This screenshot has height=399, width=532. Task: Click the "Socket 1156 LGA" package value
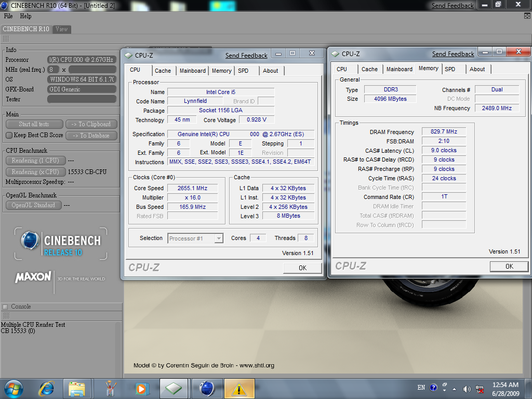pyautogui.click(x=220, y=110)
